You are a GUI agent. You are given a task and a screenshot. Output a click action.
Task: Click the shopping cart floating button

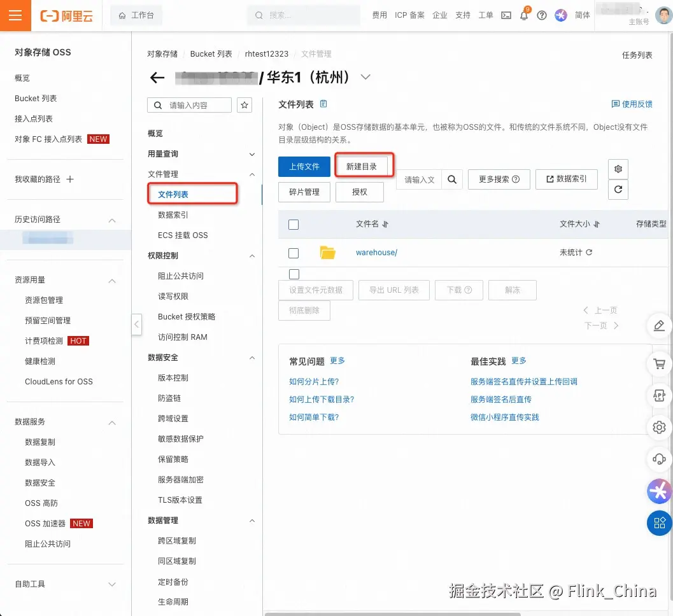659,364
